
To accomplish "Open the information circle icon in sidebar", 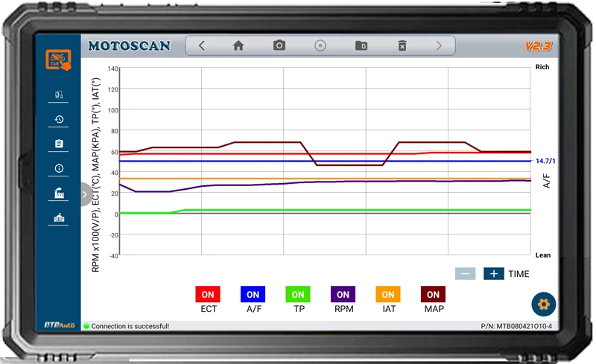I will pyautogui.click(x=59, y=168).
